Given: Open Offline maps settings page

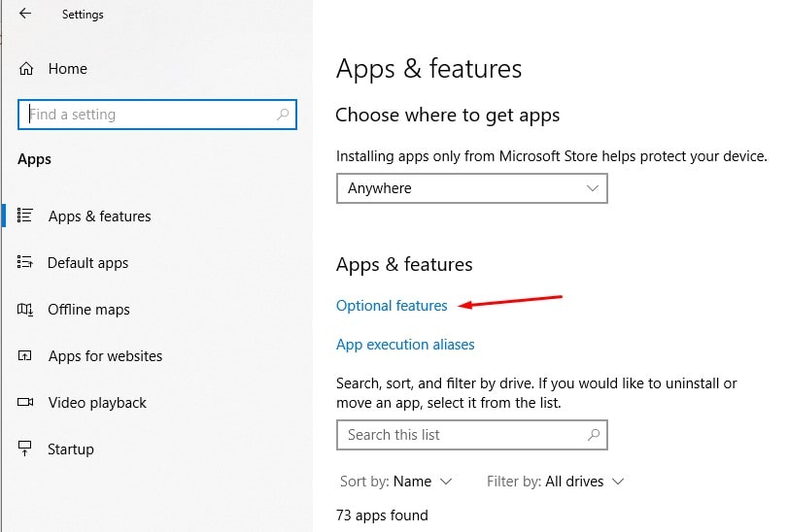Looking at the screenshot, I should [x=88, y=310].
